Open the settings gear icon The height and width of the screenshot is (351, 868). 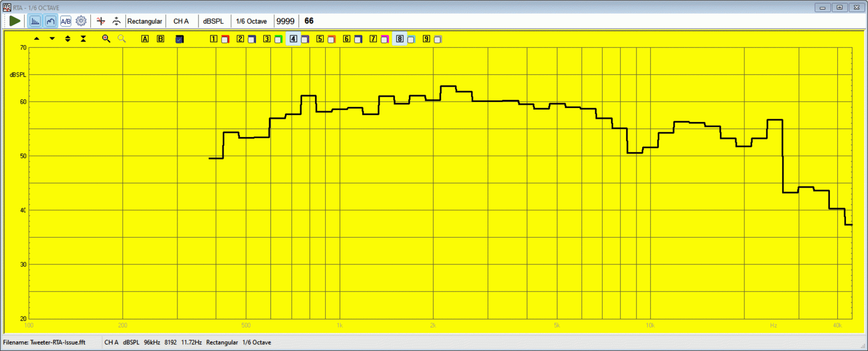click(81, 21)
